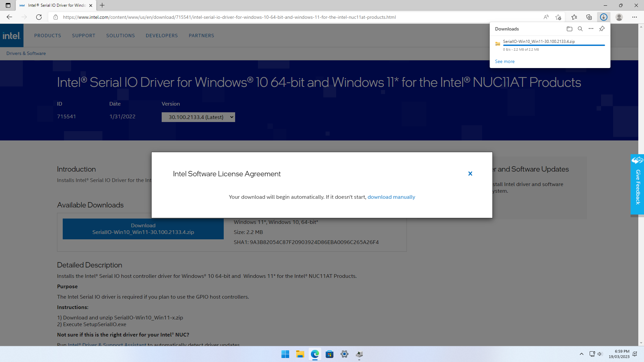Screen dimensions: 644x362
Task: Click Download SerialIO-Win10_Win11 zip button
Action: tap(143, 229)
